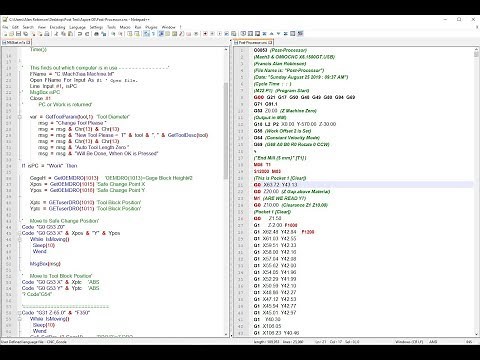Click the Run Macro Multiple Times icon
This screenshot has width=480, height=360.
click(x=226, y=34)
